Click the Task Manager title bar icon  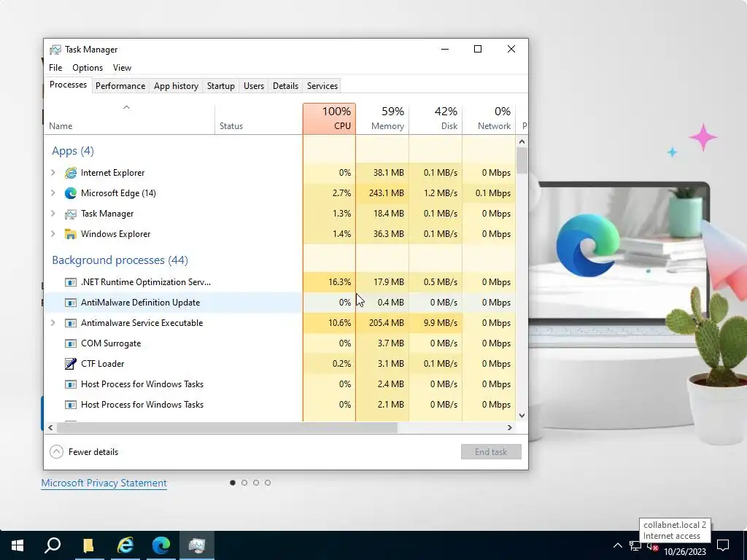(x=55, y=50)
